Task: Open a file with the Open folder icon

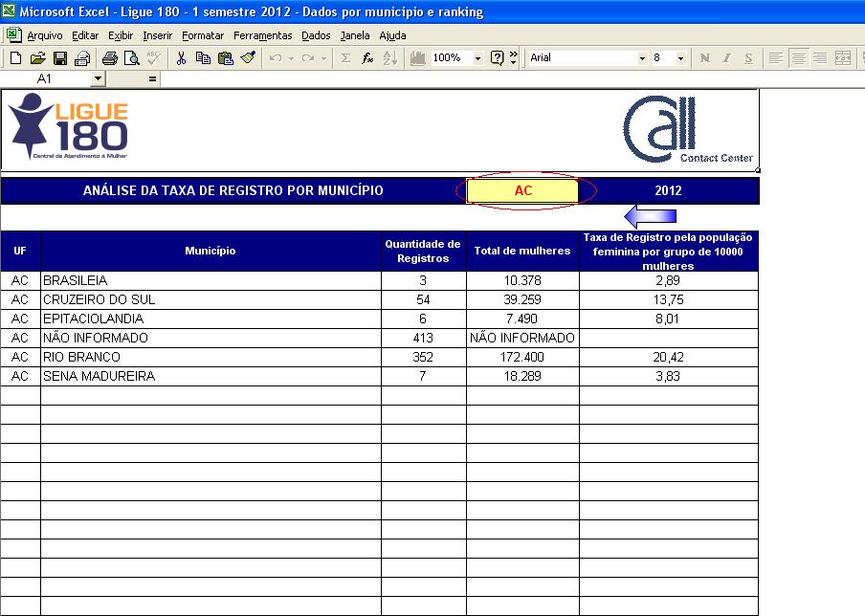Action: click(38, 58)
